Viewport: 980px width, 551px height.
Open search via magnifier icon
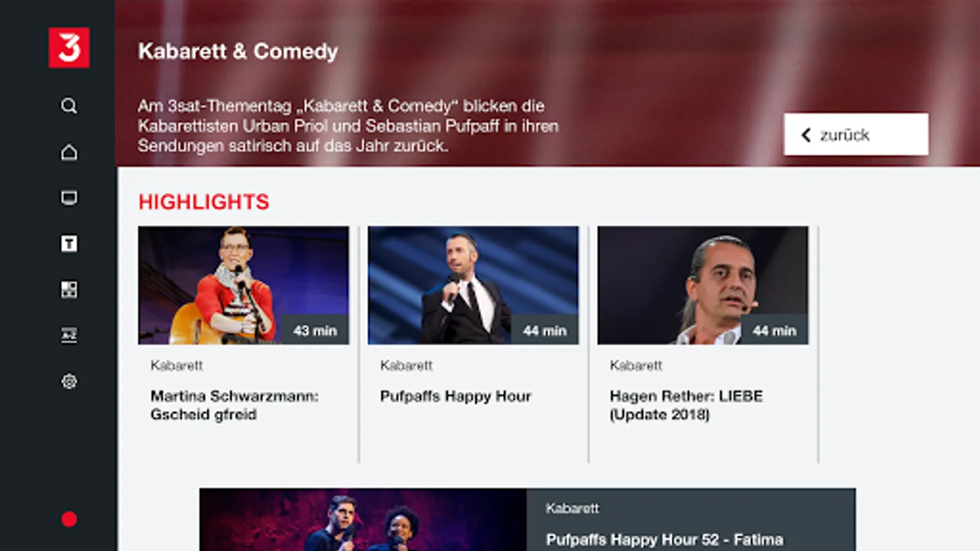pos(69,106)
